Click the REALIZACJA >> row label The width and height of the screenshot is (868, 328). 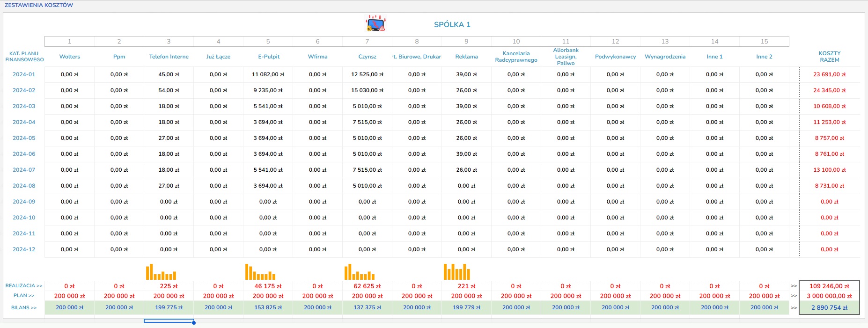click(24, 286)
